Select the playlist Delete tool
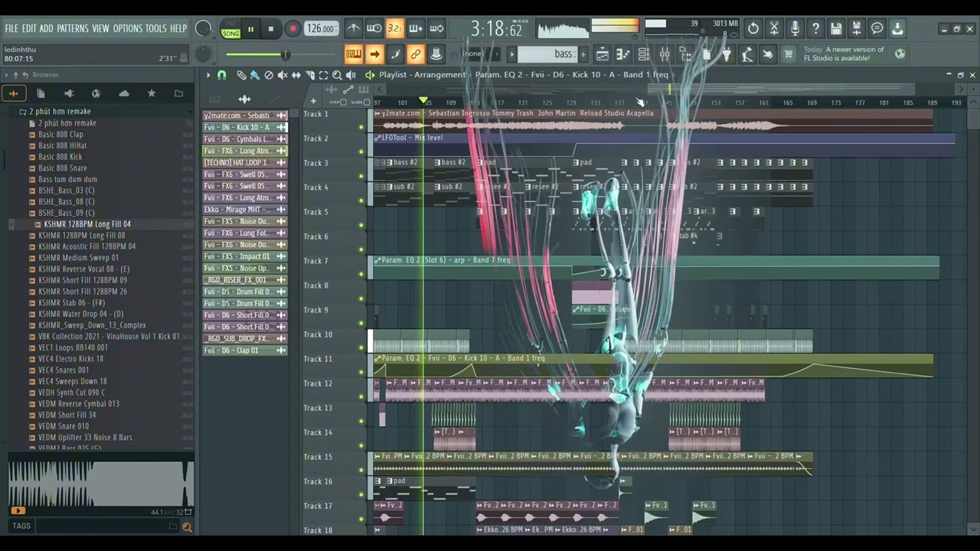This screenshot has width=980, height=551. point(269,75)
